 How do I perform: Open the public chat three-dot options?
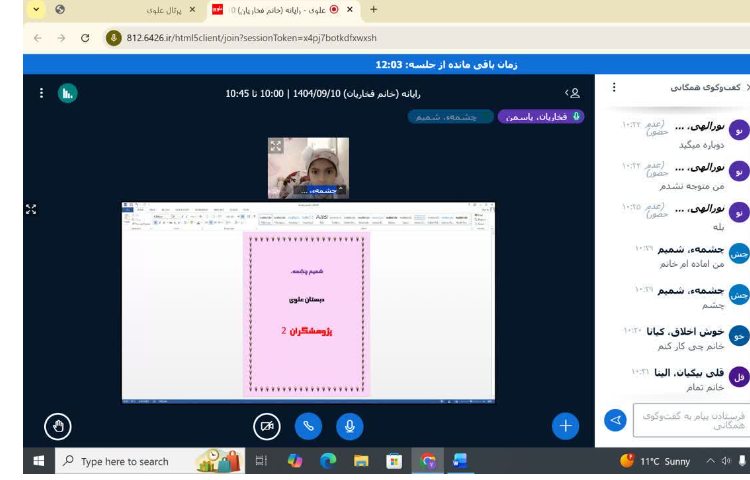point(614,87)
